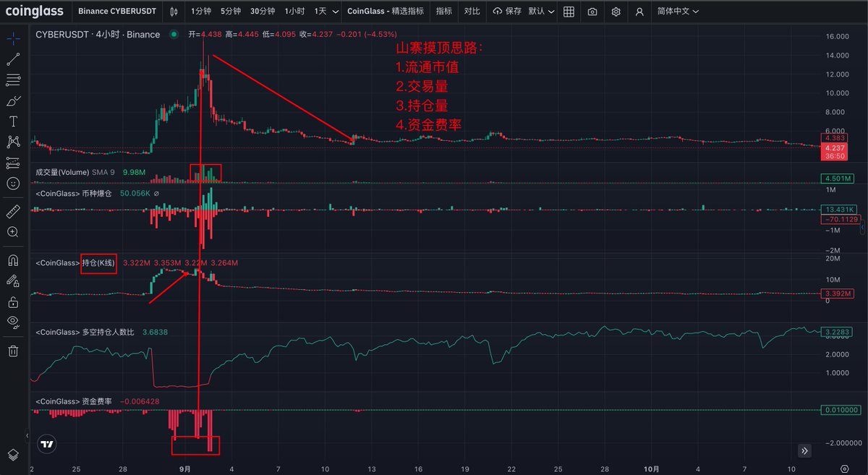Open the user account icon
This screenshot has width=868, height=475.
639,12
